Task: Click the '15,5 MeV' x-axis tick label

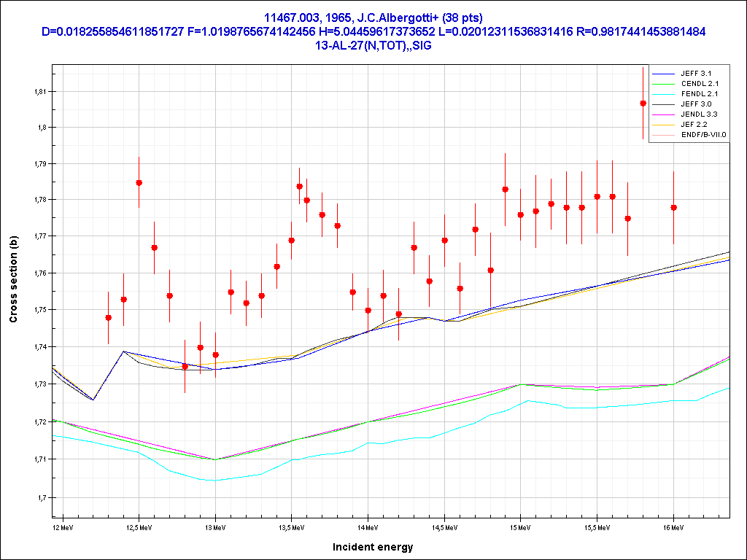Action: coord(597,526)
